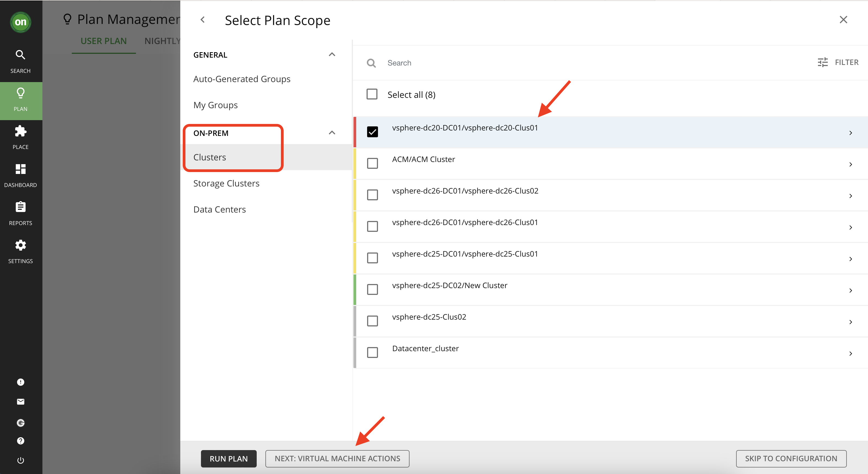Select Storage Clusters category
Image resolution: width=868 pixels, height=474 pixels.
(x=226, y=183)
